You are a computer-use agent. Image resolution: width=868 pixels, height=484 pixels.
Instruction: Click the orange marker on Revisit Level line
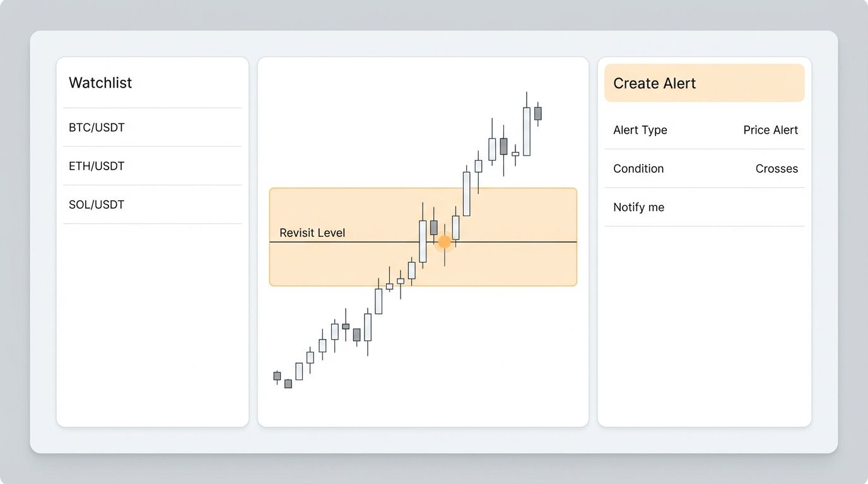pyautogui.click(x=444, y=241)
